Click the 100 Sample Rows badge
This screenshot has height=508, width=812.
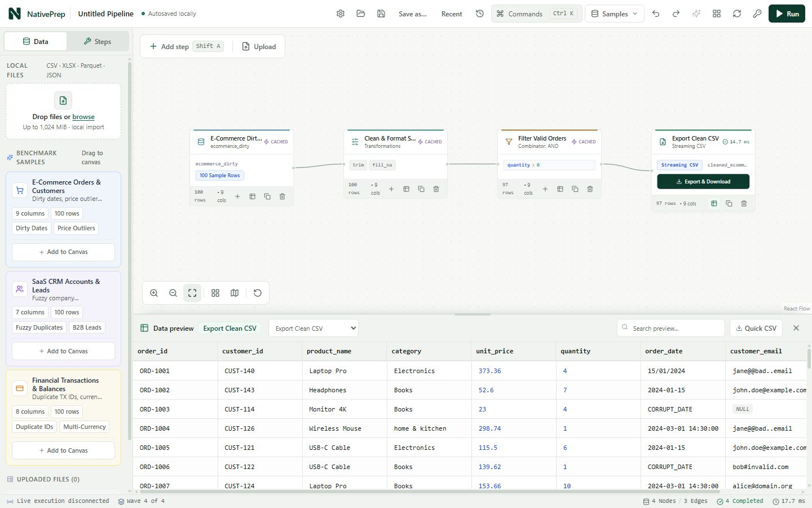219,176
